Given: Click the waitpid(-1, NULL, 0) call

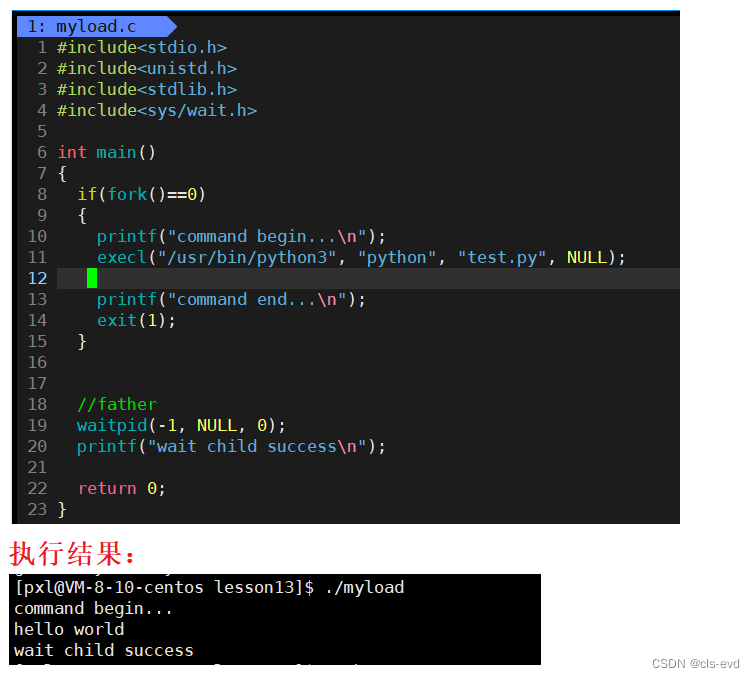Looking at the screenshot, I should 181,425.
